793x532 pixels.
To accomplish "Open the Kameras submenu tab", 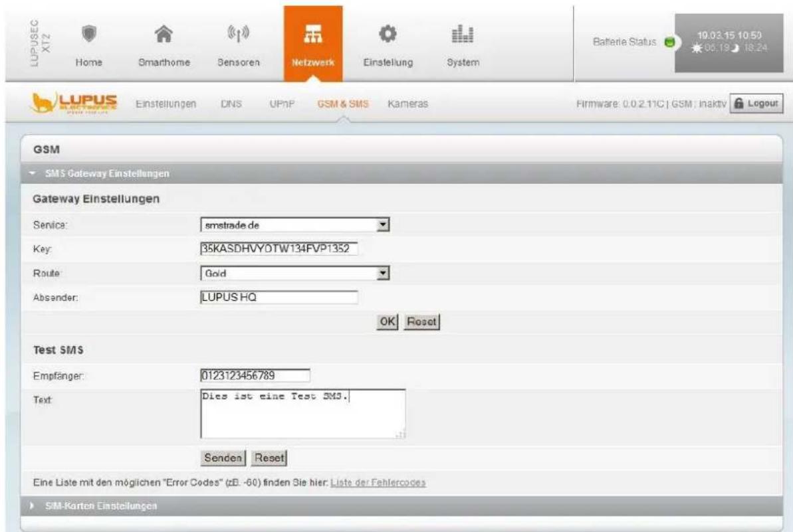I will click(x=407, y=104).
